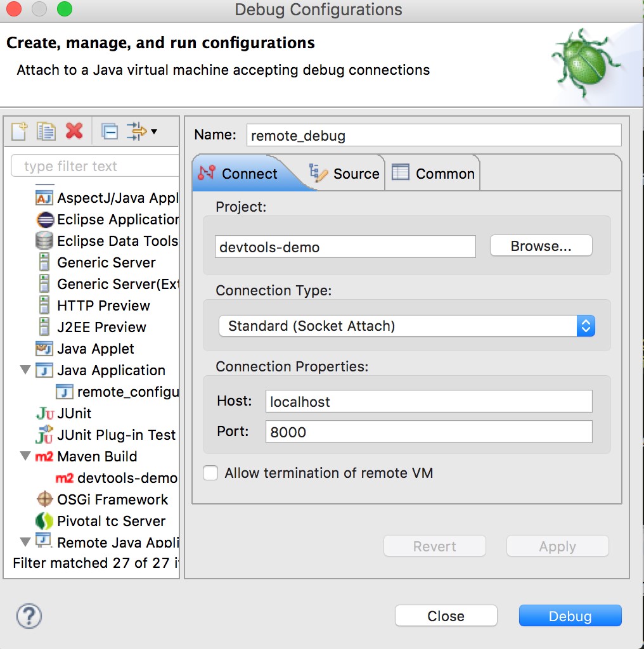Click the JUnit Plug-in Test icon
644x649 pixels.
pyautogui.click(x=45, y=435)
